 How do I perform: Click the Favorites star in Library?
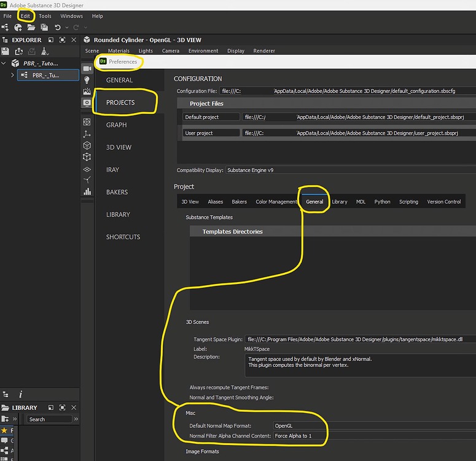tap(4, 430)
